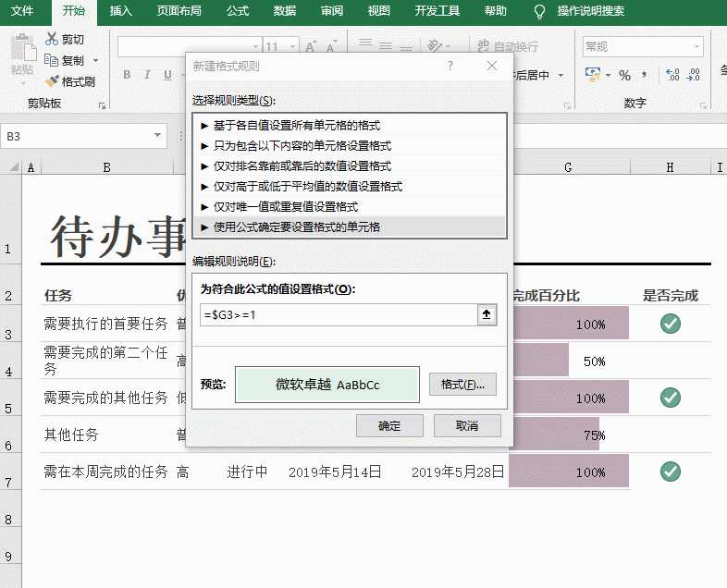Select rule type 仅对高于或低于平均值的数值设置格式
The image size is (727, 588).
350,186
